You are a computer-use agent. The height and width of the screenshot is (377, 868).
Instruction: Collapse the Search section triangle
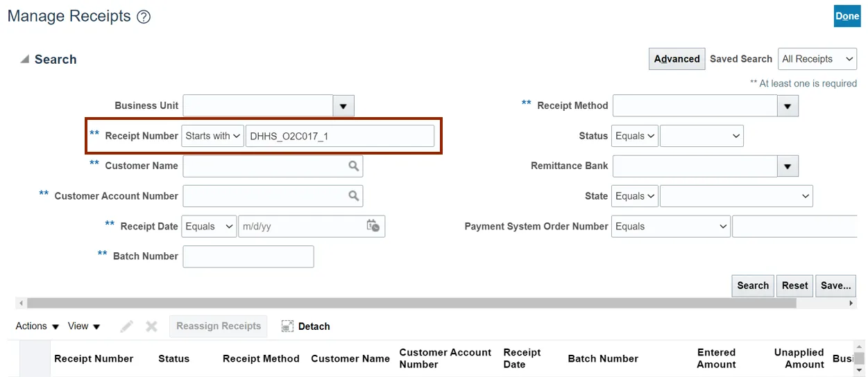coord(25,60)
